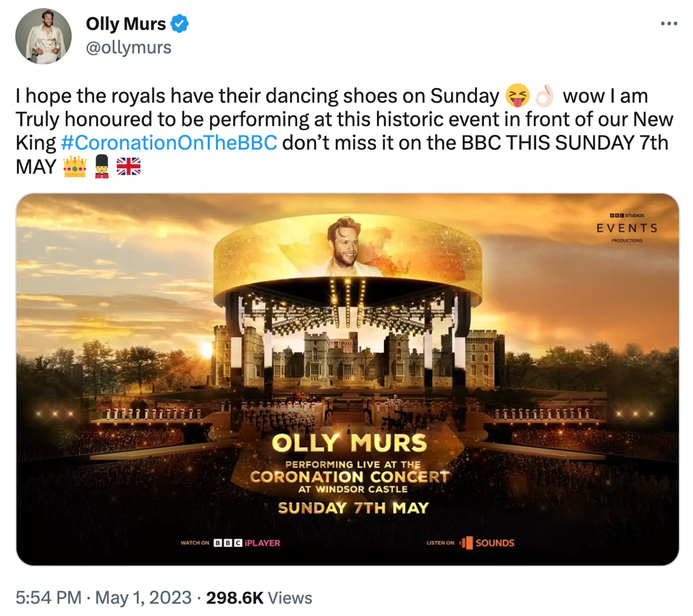This screenshot has height=616, width=693.
Task: Click the UK flag emoji
Action: pyautogui.click(x=128, y=166)
